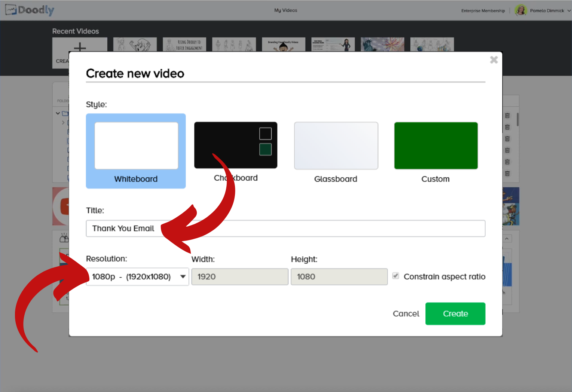
Task: Click the top-level folder icon
Action: pyautogui.click(x=65, y=113)
